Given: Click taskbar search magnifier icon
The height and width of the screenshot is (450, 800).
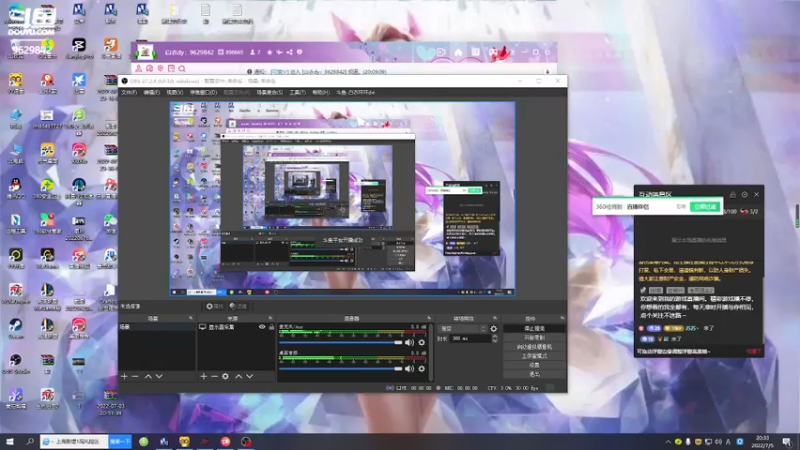Looking at the screenshot, I should click(30, 441).
